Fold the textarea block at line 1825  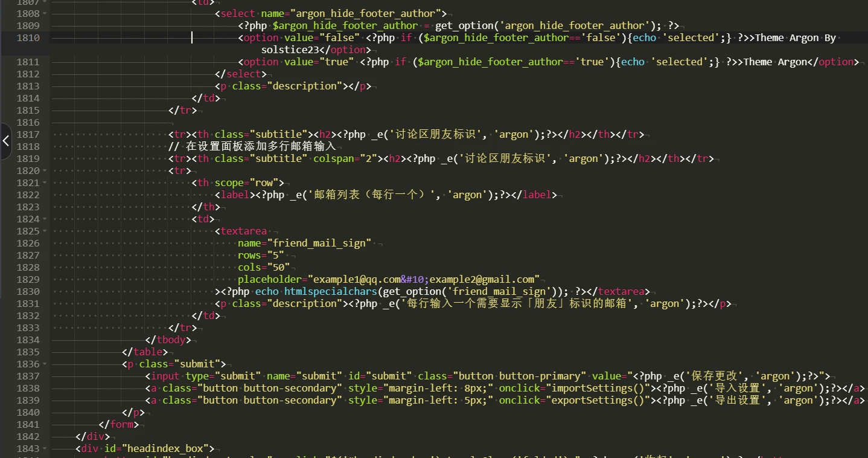(x=45, y=231)
